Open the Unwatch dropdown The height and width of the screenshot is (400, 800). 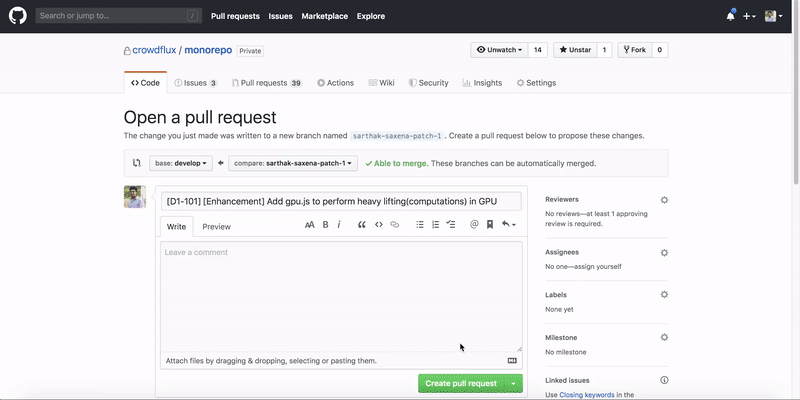click(499, 50)
